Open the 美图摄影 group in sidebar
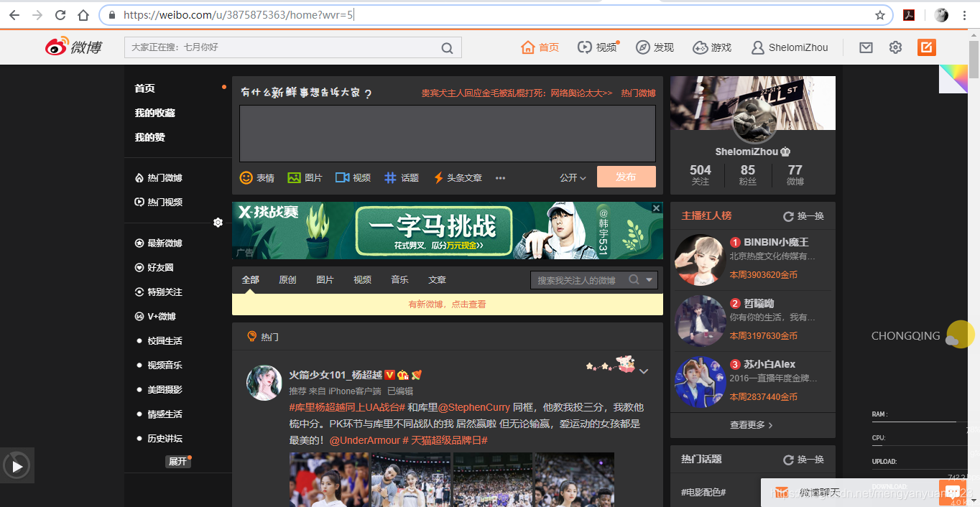980x507 pixels. [165, 390]
